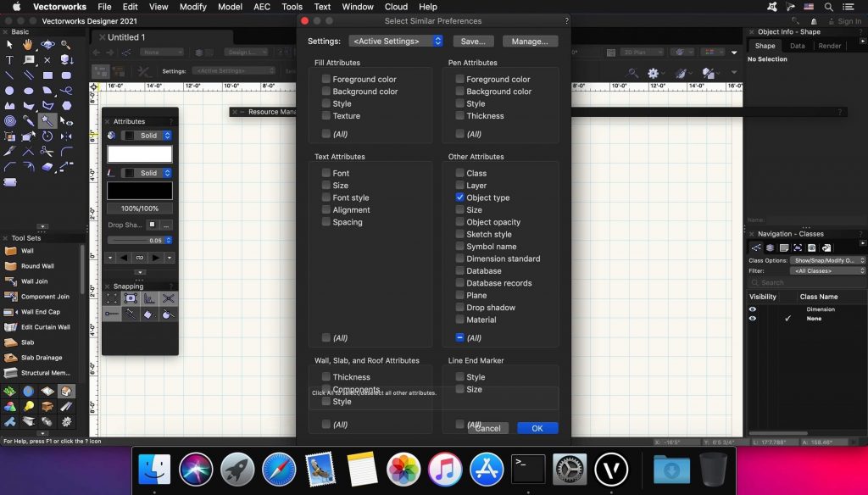Disable the Object type checkbox under Other Attributes
Viewport: 868px width, 495px height.
pos(459,197)
